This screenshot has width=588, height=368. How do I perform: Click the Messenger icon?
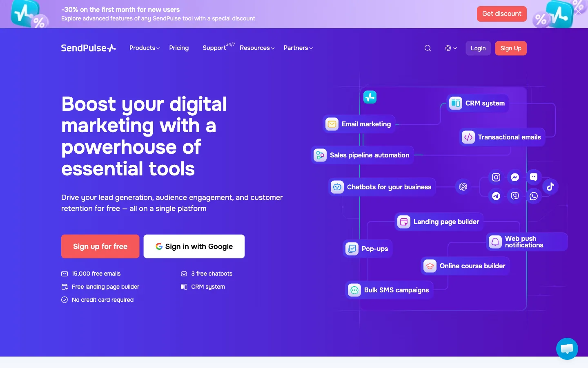tap(515, 177)
